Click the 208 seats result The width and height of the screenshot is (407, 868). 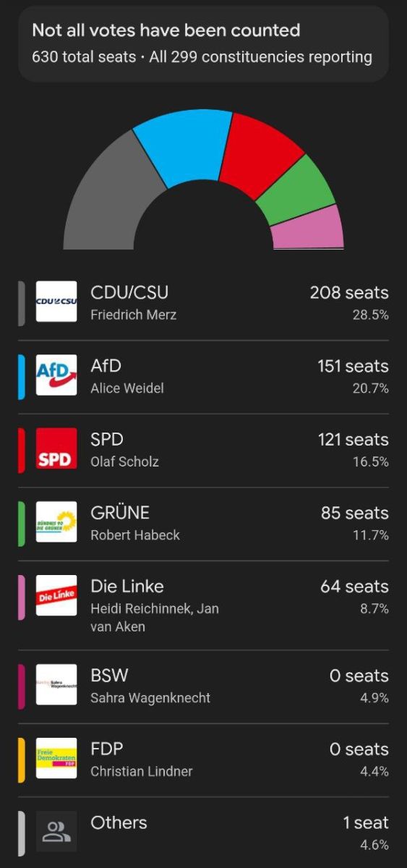pos(349,293)
